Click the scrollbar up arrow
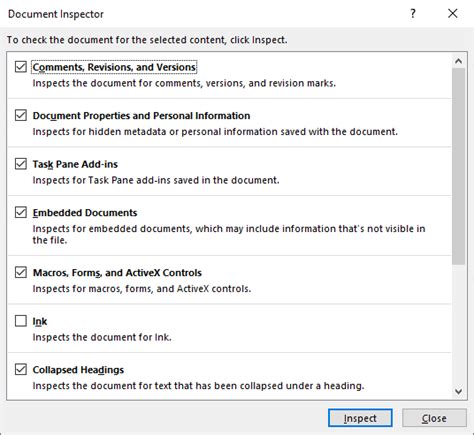 pyautogui.click(x=459, y=61)
